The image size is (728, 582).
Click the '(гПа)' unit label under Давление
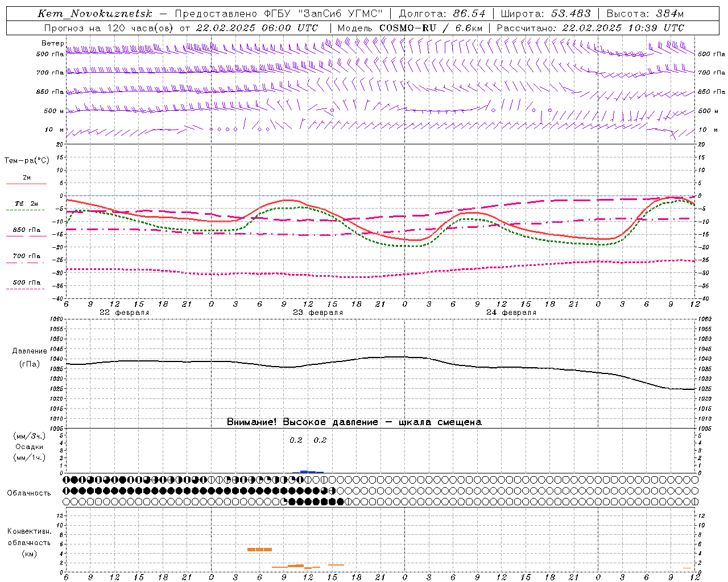[30, 364]
